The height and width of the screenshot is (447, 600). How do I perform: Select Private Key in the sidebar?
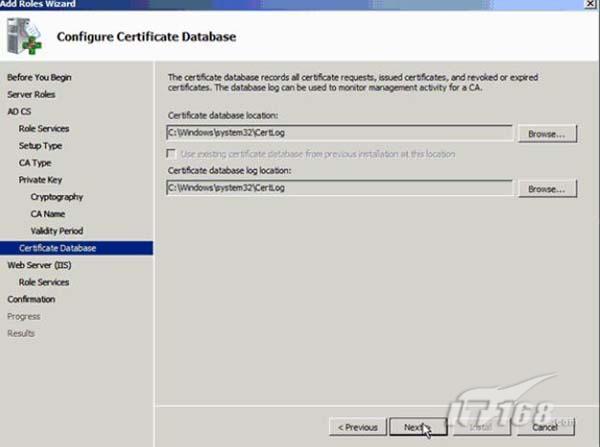point(39,179)
